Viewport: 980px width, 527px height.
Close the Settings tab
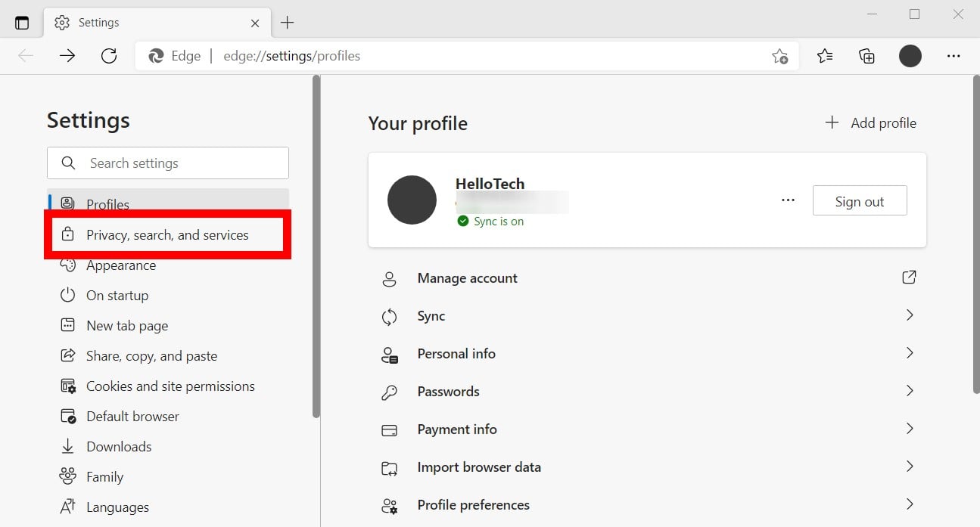(x=255, y=23)
